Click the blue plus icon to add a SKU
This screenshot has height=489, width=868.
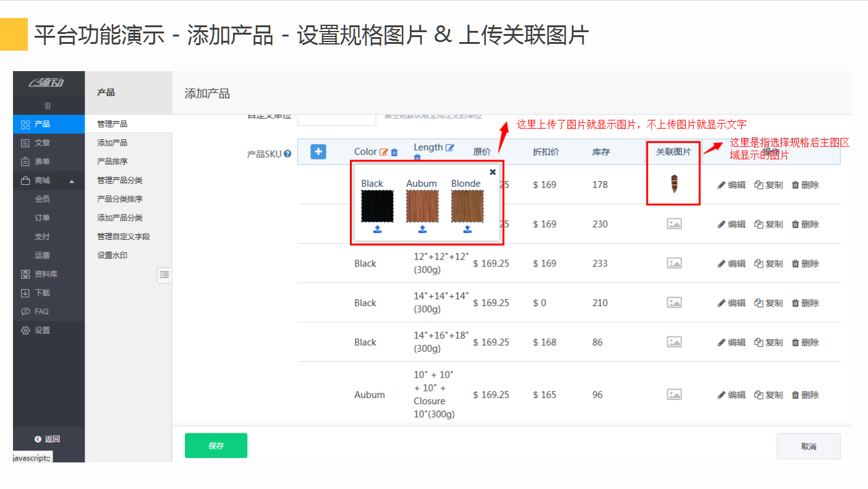(318, 151)
